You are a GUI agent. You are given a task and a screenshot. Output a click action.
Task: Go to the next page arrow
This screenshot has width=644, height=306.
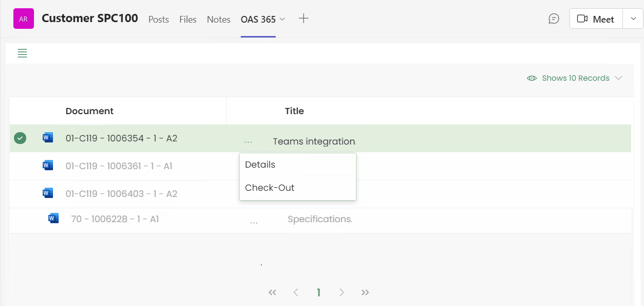point(342,293)
